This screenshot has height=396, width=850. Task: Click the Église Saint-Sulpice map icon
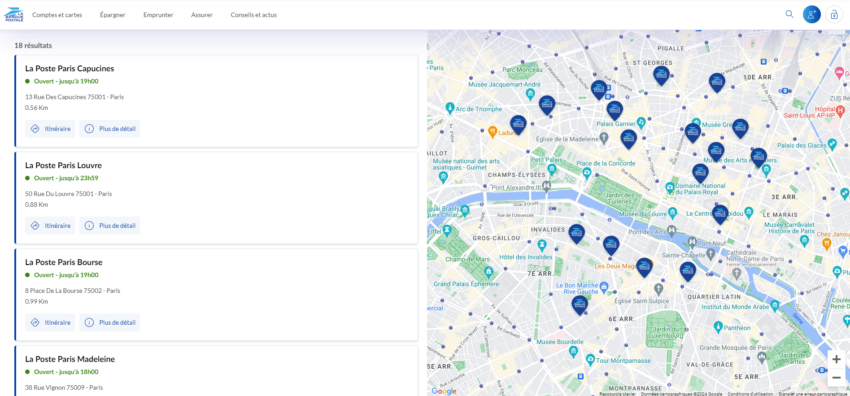(x=658, y=288)
